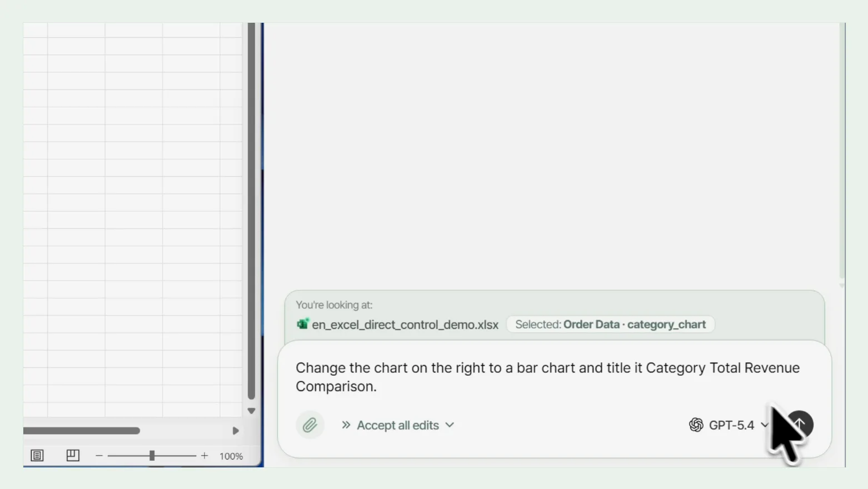
Task: Zoom out with the minus icon
Action: tap(99, 456)
